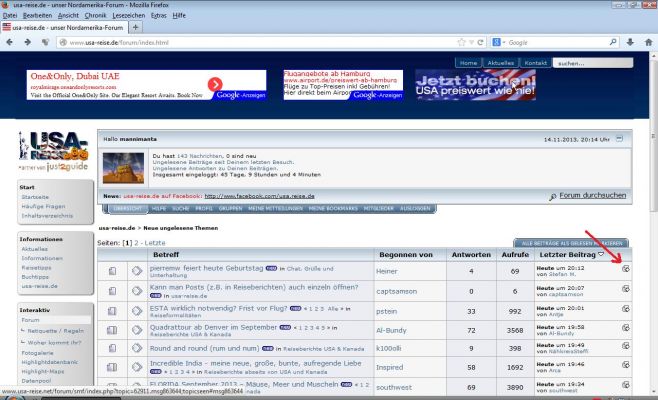The image size is (658, 400).
Task: Open the facebook.com/usa.reise.de link
Action: tap(259, 196)
